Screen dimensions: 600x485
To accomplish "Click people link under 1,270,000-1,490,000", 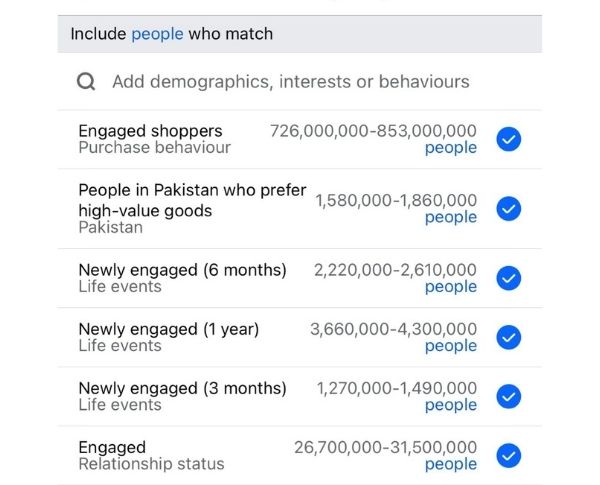I will coord(451,405).
